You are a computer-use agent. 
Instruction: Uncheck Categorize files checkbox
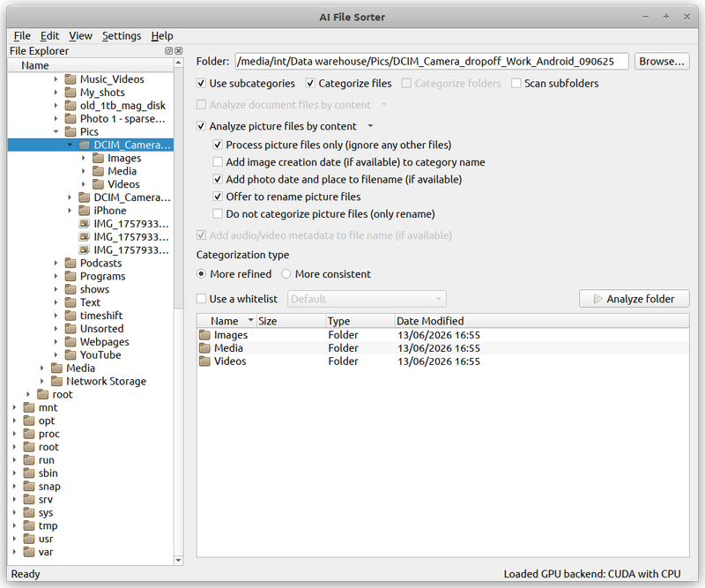[310, 83]
